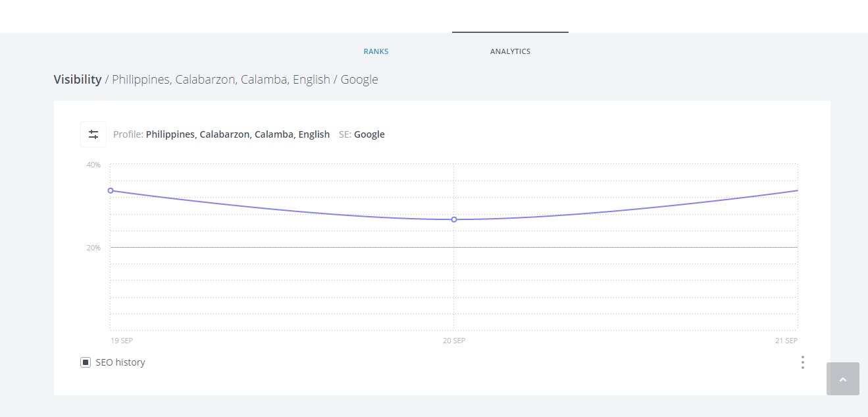Open the three-dot chart options menu

coord(802,362)
